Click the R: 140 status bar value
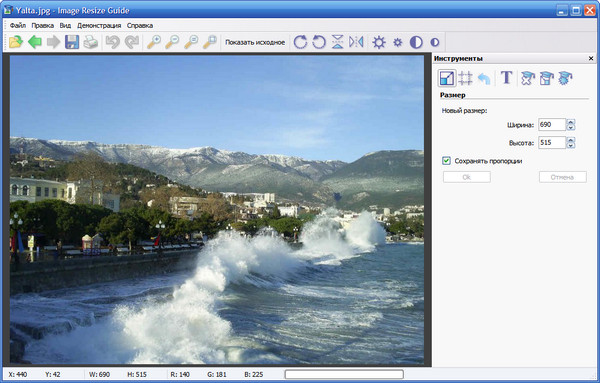 pos(180,374)
